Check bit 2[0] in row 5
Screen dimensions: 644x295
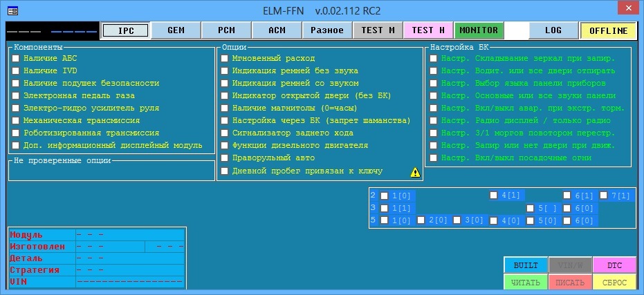421,220
